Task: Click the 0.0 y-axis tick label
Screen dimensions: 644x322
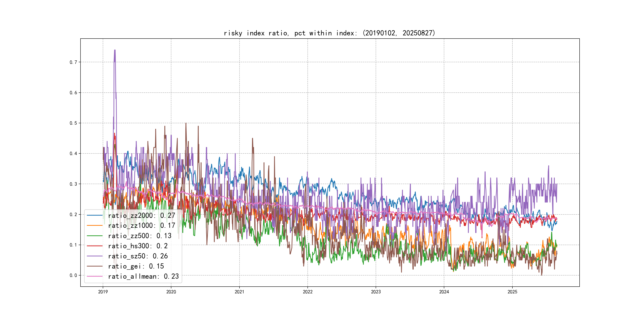Action: 73,275
